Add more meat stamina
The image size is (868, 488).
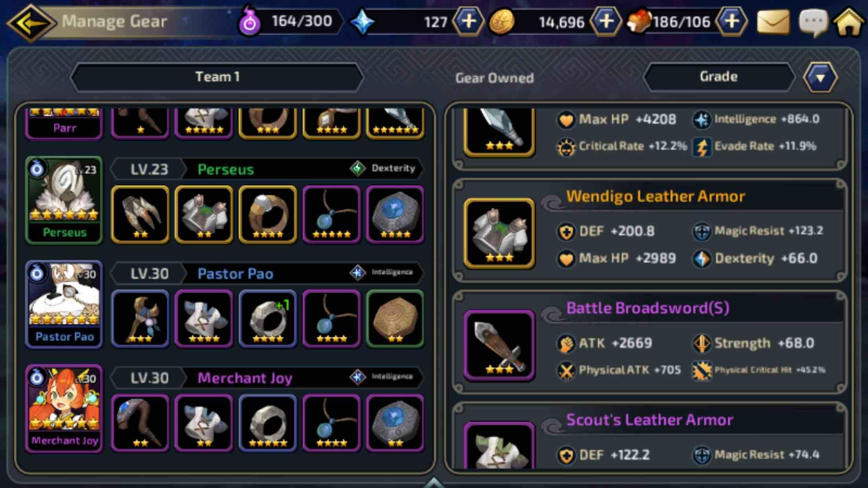[x=732, y=21]
